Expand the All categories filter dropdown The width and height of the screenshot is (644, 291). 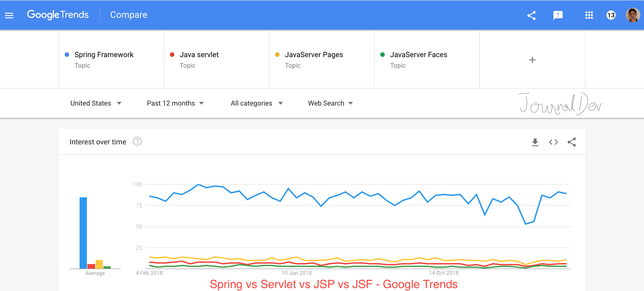[256, 103]
